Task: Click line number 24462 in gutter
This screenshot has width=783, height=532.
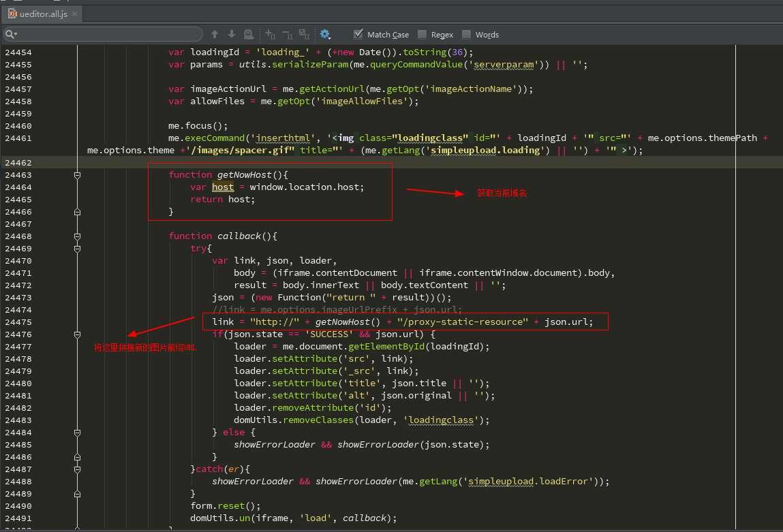Action: pos(18,163)
